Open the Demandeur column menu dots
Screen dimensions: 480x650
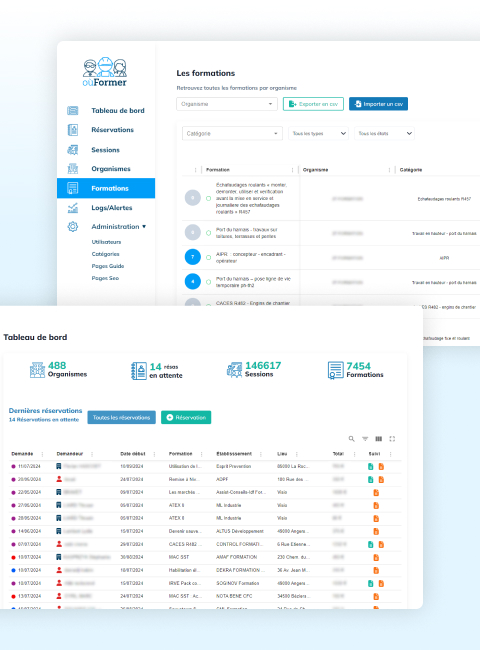pyautogui.click(x=92, y=454)
